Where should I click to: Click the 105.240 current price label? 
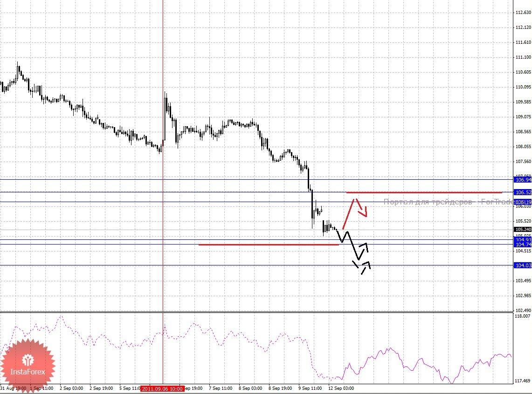point(523,229)
